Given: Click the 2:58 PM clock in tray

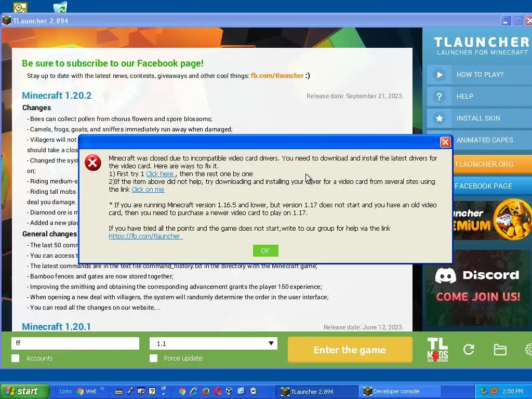Looking at the screenshot, I should pos(512,391).
